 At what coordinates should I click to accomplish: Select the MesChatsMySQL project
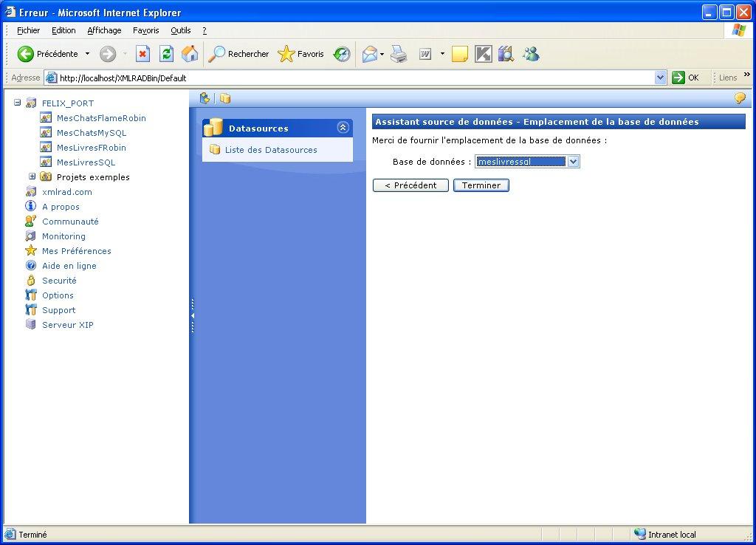92,133
